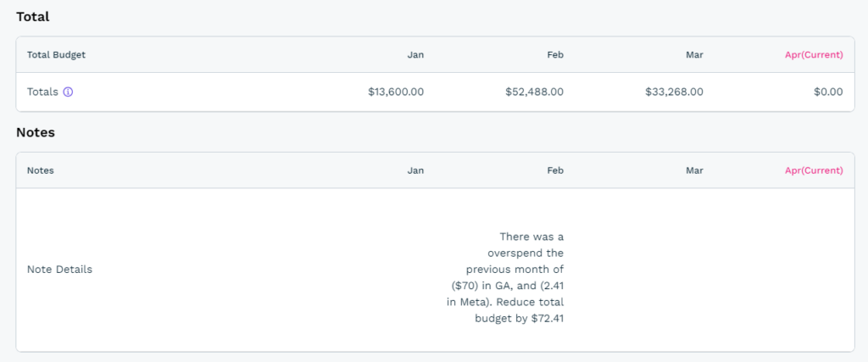Open the Feb overspend note text
The height and width of the screenshot is (362, 868).
[519, 277]
